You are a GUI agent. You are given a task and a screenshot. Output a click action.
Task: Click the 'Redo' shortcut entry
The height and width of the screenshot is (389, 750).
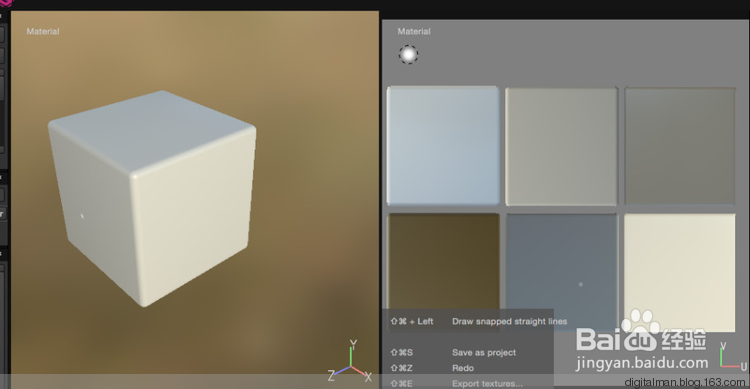click(x=432, y=368)
